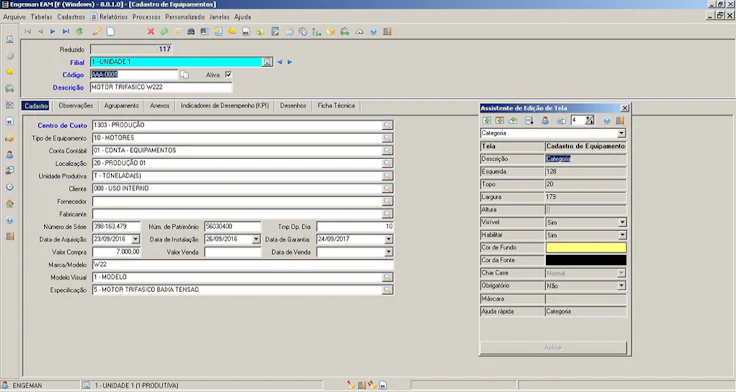Image resolution: width=736 pixels, height=392 pixels.
Task: Open the Indicadores de Desempenho (KPI) tab
Action: pyautogui.click(x=225, y=106)
